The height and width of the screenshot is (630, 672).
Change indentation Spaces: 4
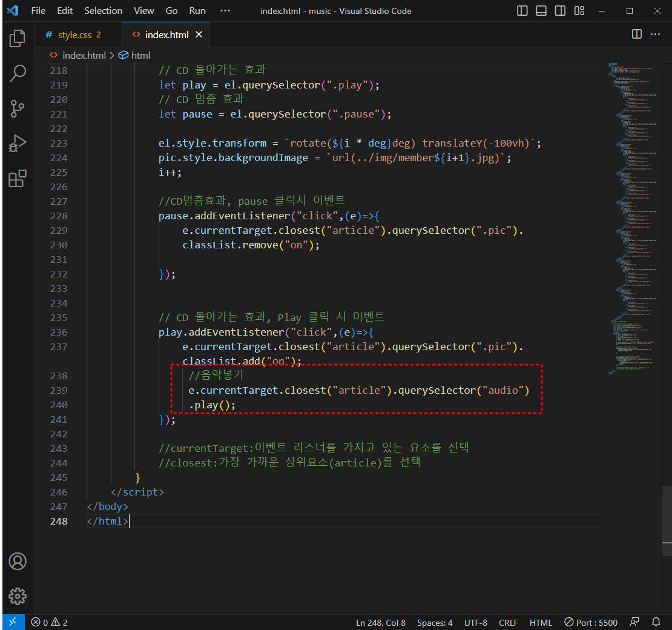pos(435,622)
